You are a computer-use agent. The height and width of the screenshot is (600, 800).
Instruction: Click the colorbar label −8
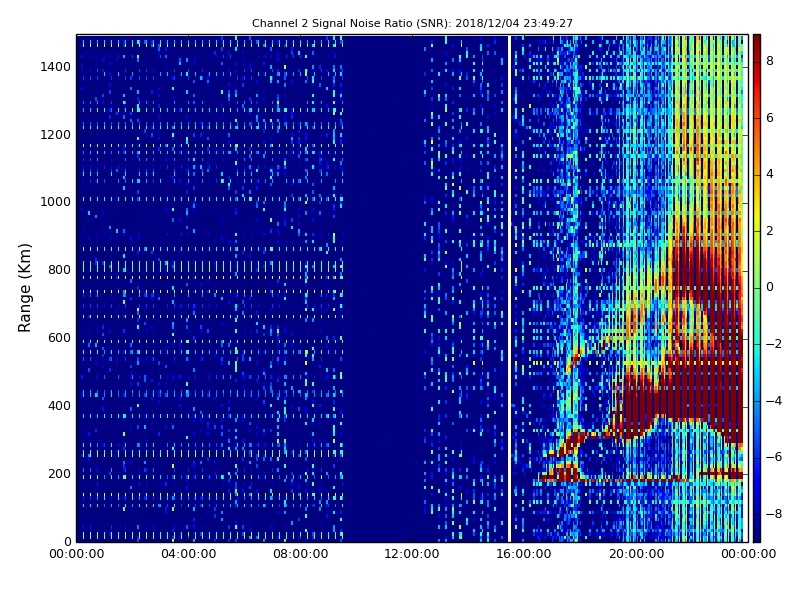pos(774,514)
